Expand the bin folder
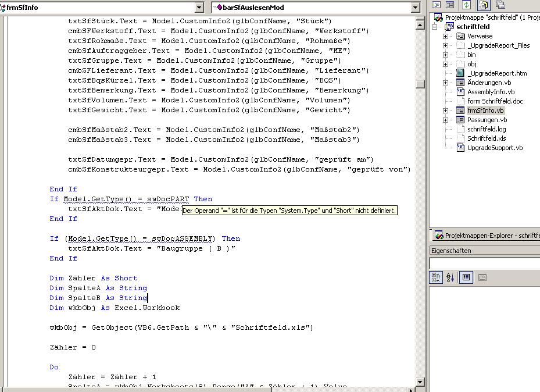Image resolution: width=540 pixels, height=392 pixels. coord(446,55)
